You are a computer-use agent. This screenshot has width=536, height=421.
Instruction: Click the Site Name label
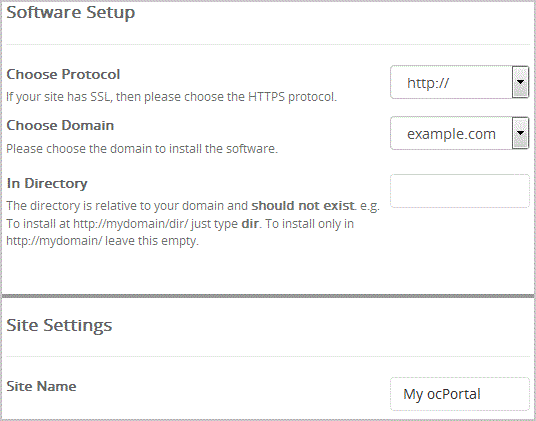point(41,386)
